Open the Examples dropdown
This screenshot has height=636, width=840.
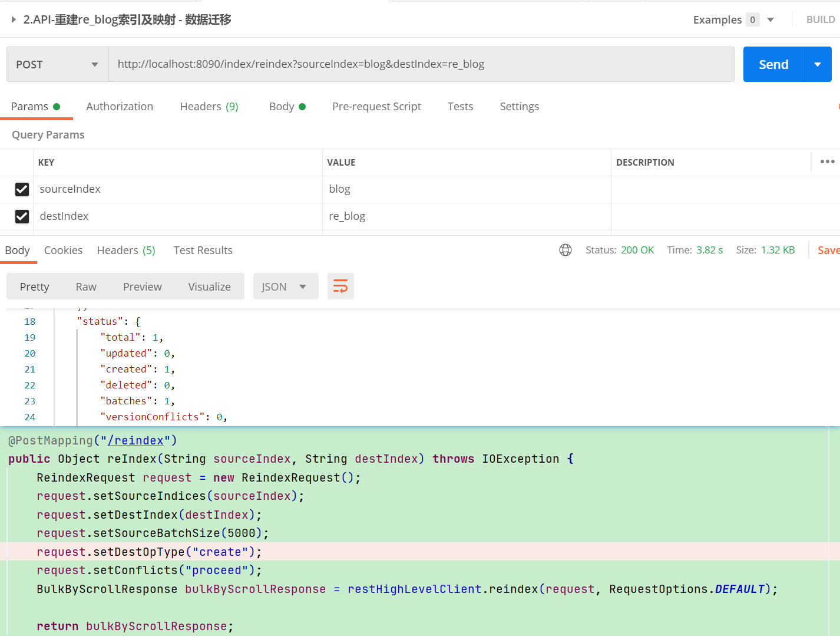pos(733,19)
